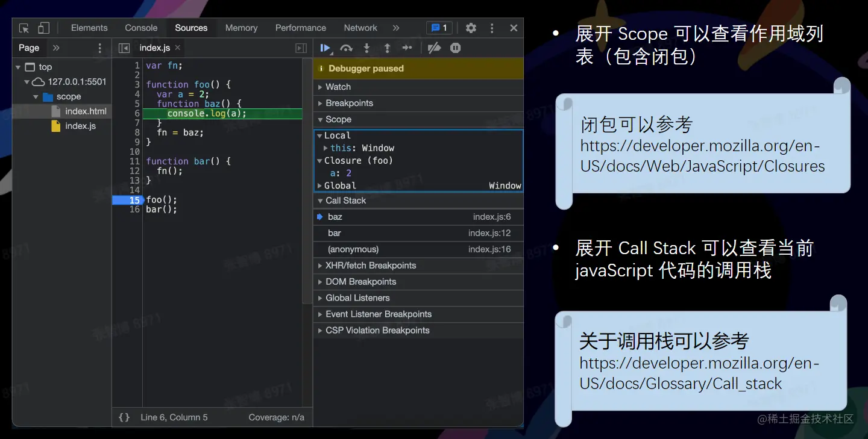868x439 pixels.
Task: Set a breakpoint on line number 8
Action: (137, 132)
